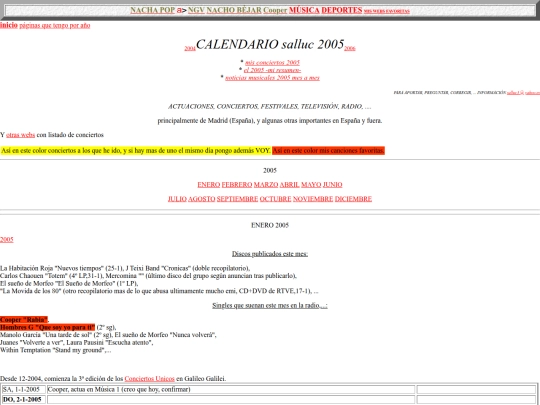The width and height of the screenshot is (540, 405).
Task: Jump to MARZO month
Action: (x=266, y=185)
